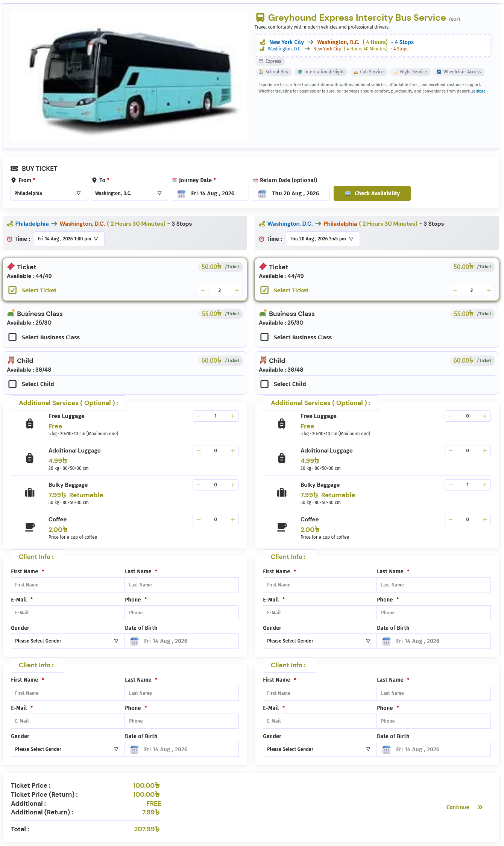Select the Wheelchair Access tag
The width and height of the screenshot is (504, 846).
(x=458, y=72)
